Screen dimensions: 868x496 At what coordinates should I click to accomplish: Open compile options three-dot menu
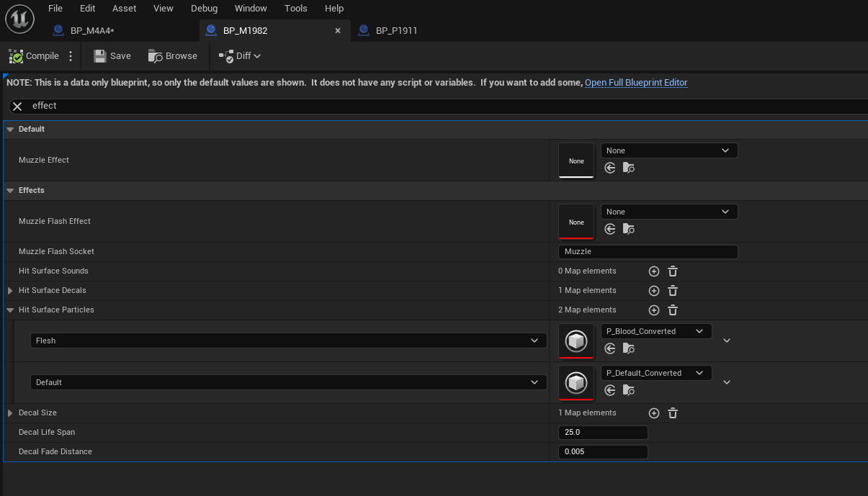(71, 56)
